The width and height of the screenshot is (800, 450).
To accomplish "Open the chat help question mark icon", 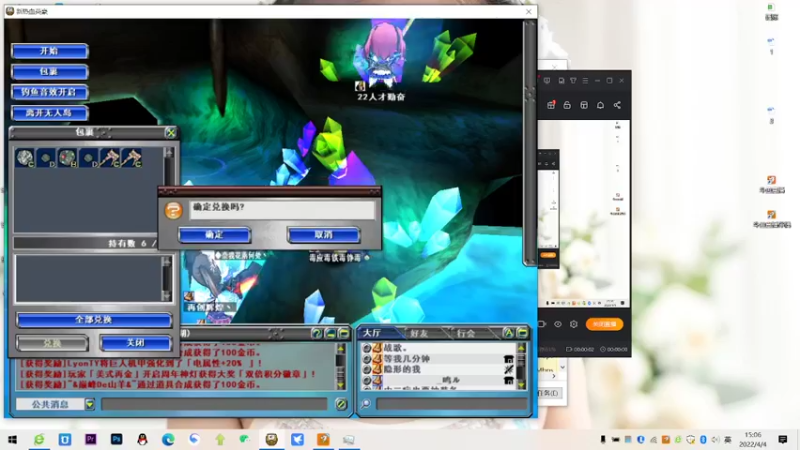I will [x=316, y=334].
